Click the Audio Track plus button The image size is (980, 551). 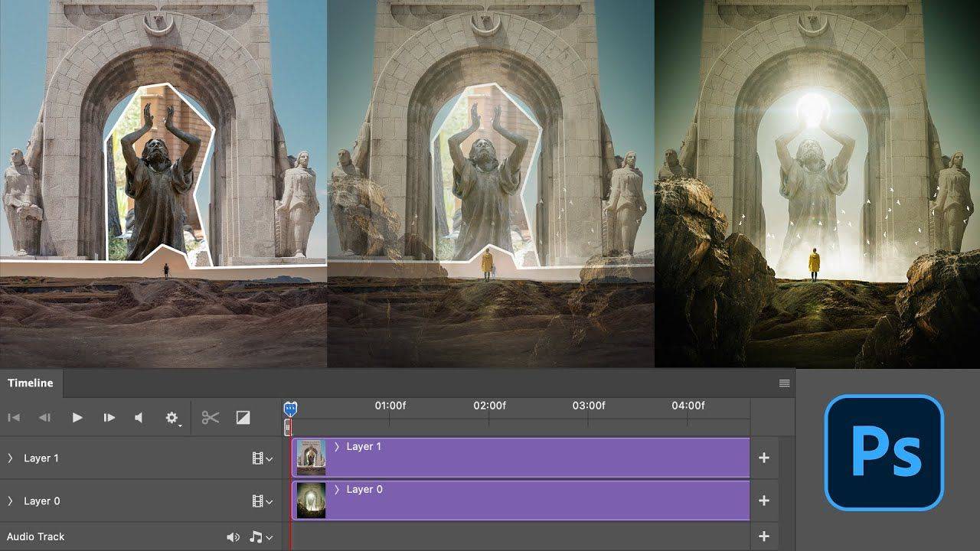[763, 536]
